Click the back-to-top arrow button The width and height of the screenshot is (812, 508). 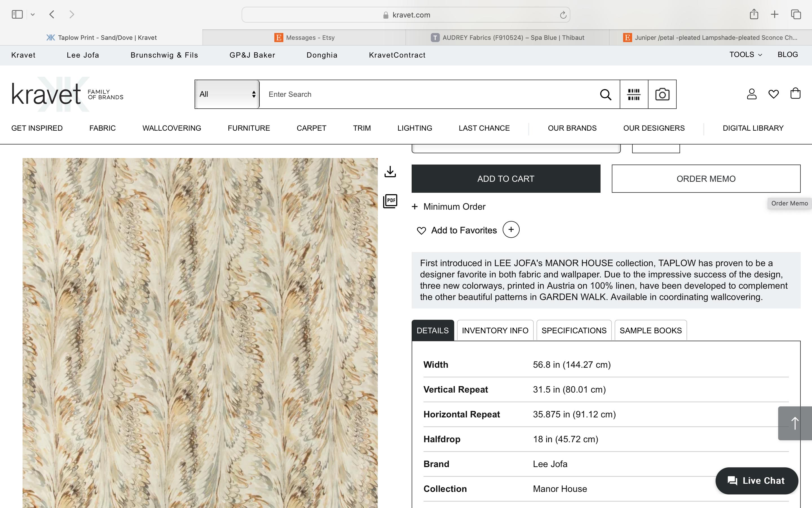[795, 423]
